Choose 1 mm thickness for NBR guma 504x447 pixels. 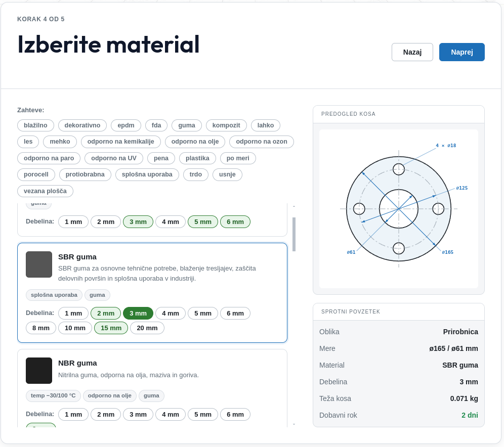pyautogui.click(x=73, y=414)
